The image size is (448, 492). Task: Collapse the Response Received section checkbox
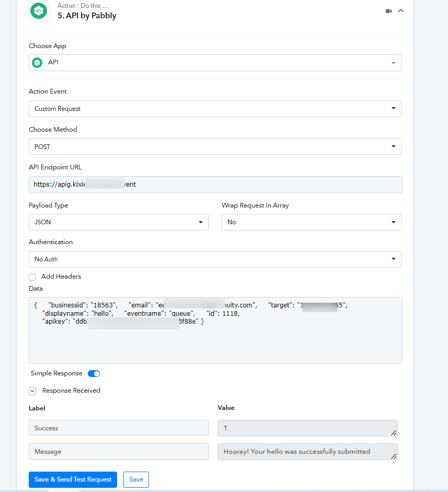32,391
